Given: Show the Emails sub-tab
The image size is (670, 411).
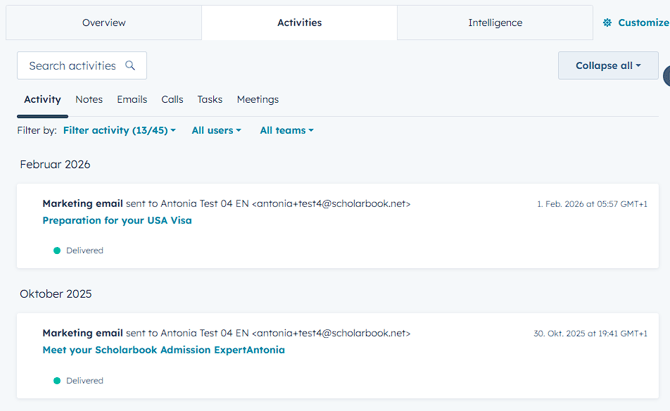Looking at the screenshot, I should tap(132, 100).
